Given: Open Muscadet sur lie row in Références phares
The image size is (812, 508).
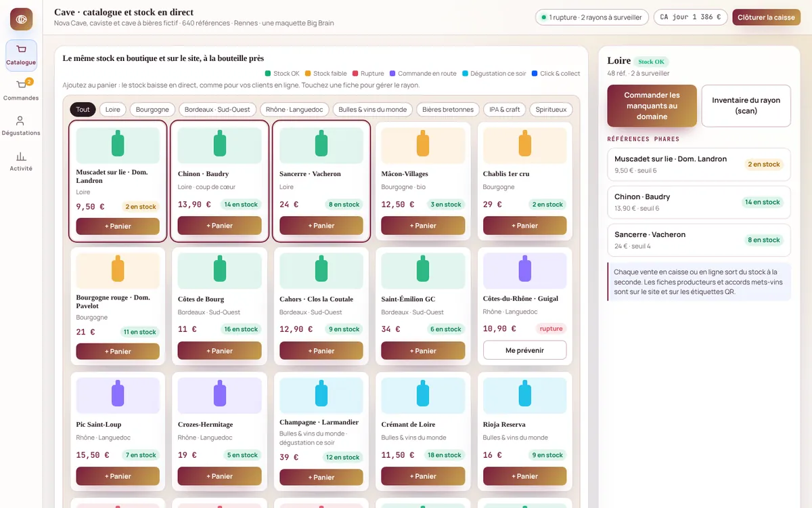Looking at the screenshot, I should tap(699, 165).
